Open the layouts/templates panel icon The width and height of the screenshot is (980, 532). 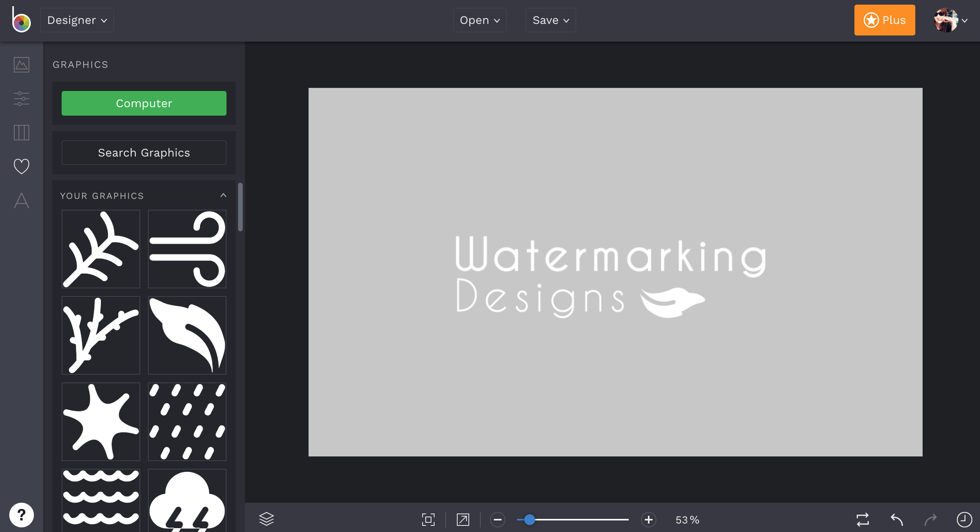pos(21,132)
